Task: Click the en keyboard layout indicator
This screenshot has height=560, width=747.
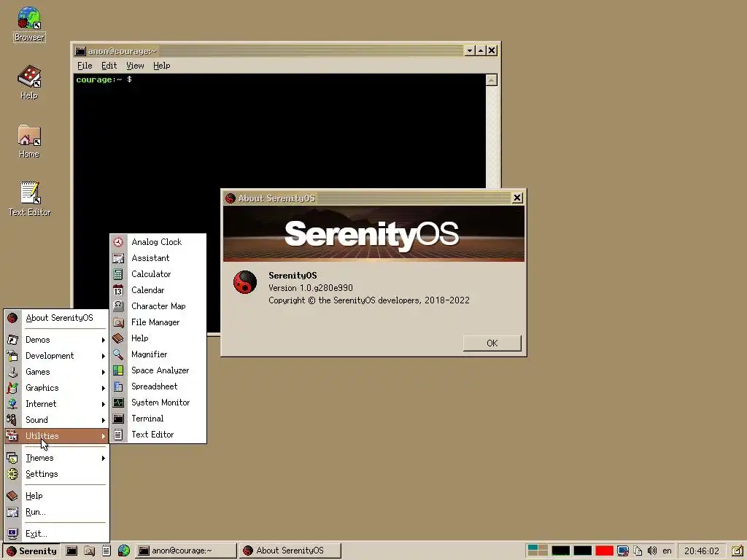Action: (667, 551)
